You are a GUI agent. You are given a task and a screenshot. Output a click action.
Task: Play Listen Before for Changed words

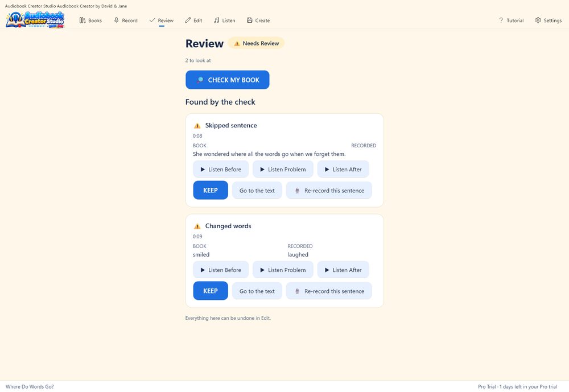point(221,270)
